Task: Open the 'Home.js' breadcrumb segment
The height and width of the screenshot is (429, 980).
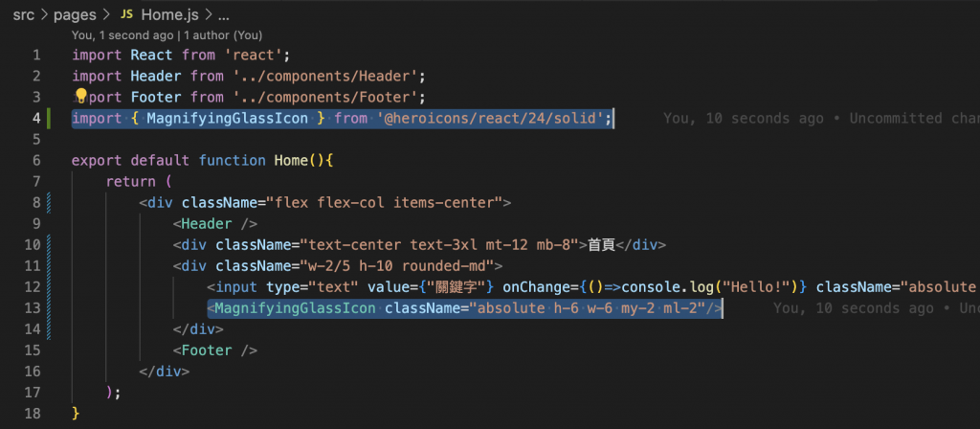Action: click(x=170, y=14)
